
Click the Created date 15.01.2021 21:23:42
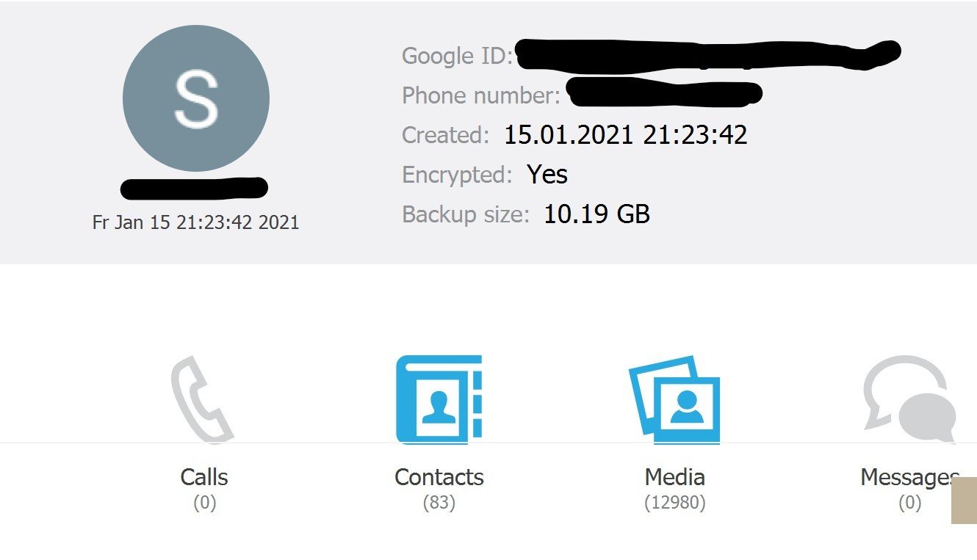[x=625, y=135]
